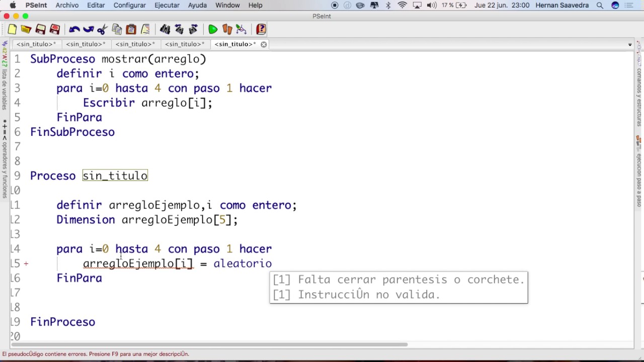Viewport: 644px width, 362px height.
Task: Find next occurrence icon
Action: pyautogui.click(x=193, y=30)
